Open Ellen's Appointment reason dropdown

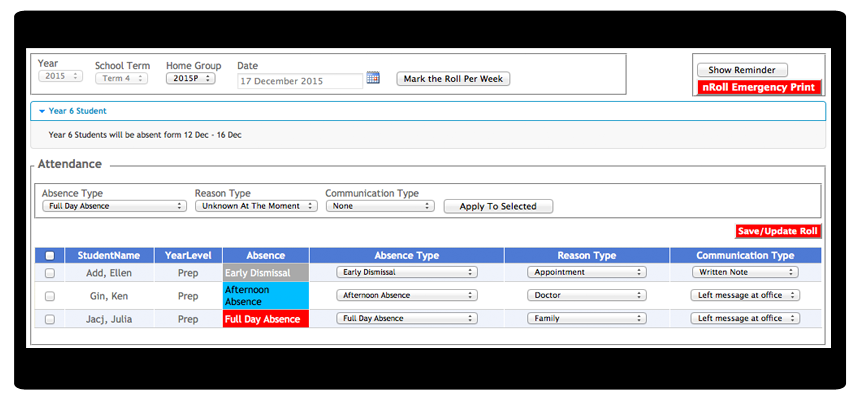pos(586,272)
